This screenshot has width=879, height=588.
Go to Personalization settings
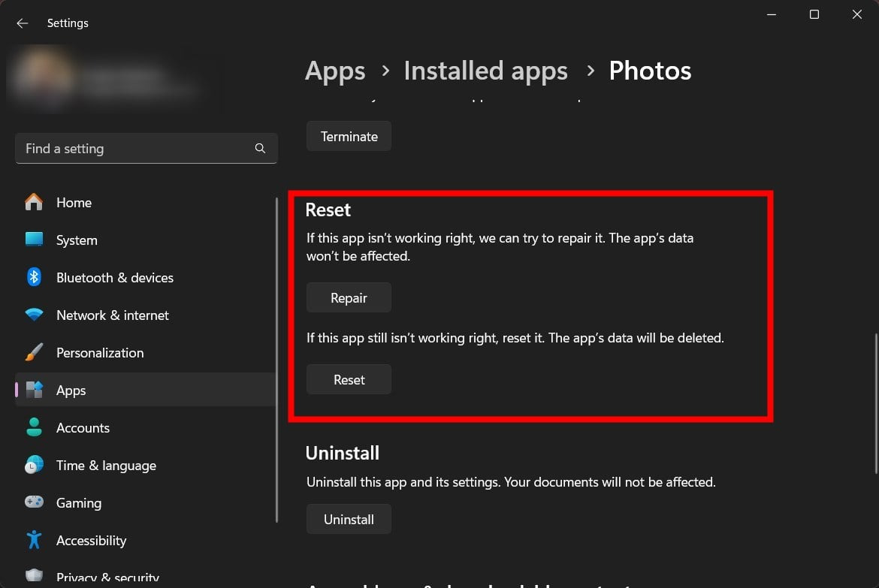tap(145, 353)
